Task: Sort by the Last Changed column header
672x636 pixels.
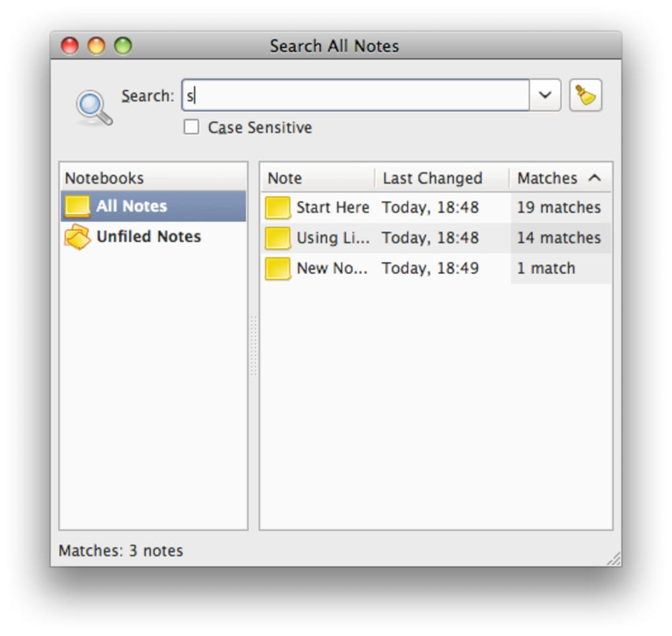Action: 442,178
